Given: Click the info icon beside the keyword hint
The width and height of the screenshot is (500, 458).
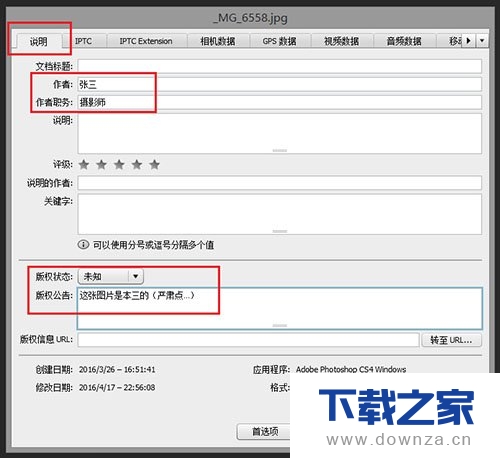Looking at the screenshot, I should (x=83, y=245).
